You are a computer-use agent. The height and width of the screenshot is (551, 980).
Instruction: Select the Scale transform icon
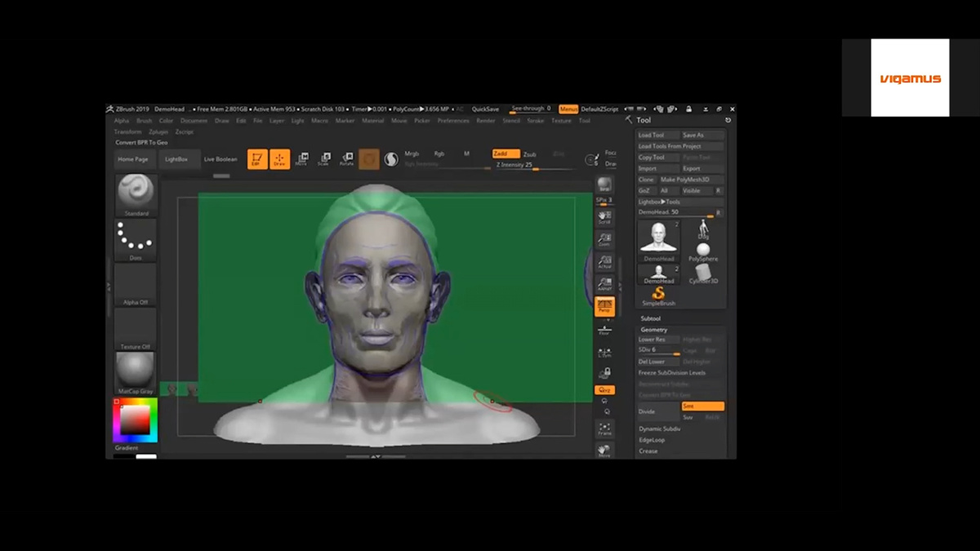323,159
